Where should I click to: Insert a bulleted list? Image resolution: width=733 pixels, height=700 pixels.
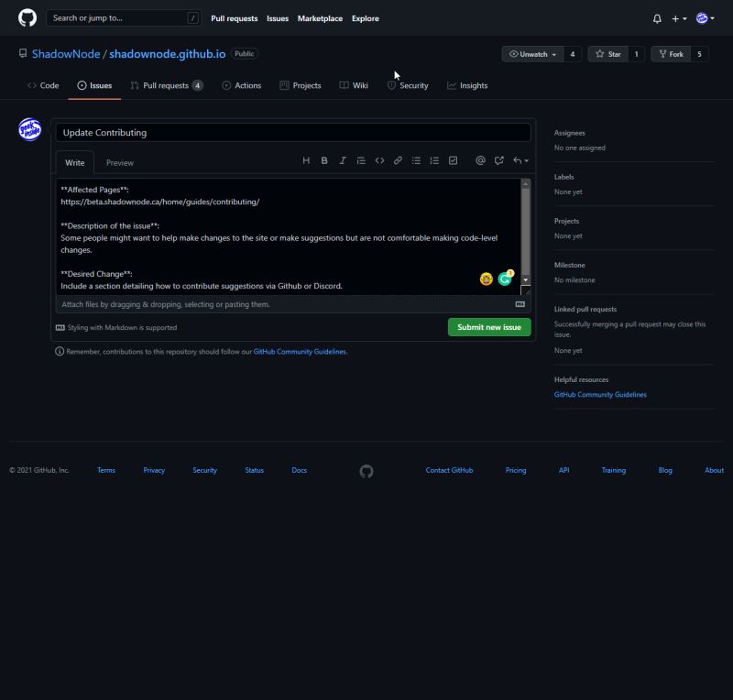[416, 160]
